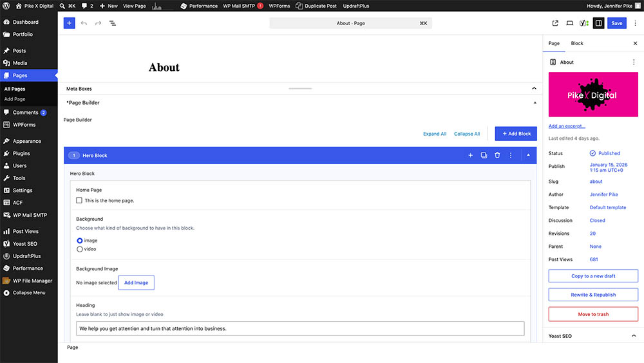Select the image background option

pos(80,240)
